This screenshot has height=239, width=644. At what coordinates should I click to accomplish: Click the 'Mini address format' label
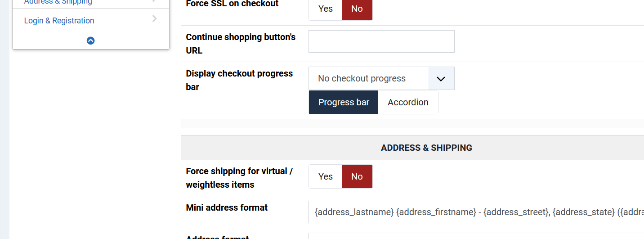[x=227, y=207]
